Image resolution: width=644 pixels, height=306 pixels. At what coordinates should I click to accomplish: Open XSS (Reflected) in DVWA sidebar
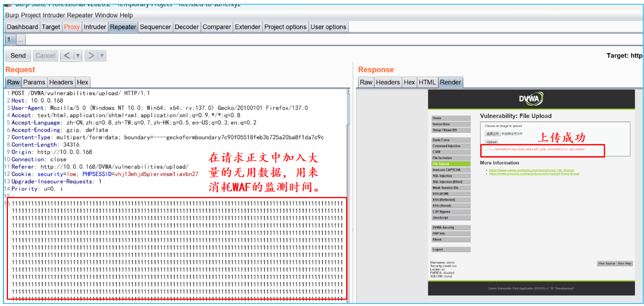[451, 200]
